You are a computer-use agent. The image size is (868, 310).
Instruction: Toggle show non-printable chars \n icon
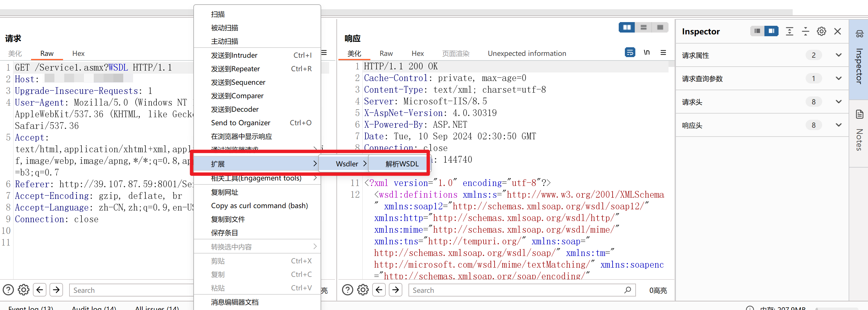point(647,52)
